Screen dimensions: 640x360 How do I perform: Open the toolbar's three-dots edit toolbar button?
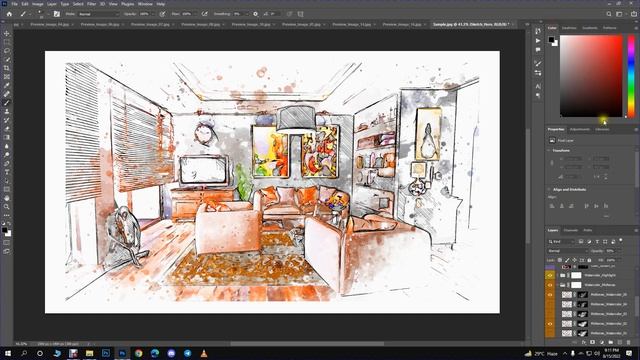pyautogui.click(x=7, y=215)
